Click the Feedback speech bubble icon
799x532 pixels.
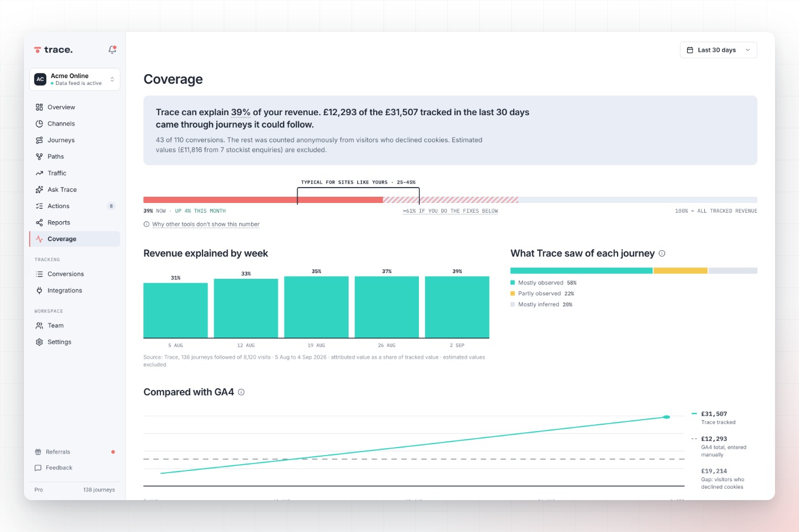(x=38, y=468)
